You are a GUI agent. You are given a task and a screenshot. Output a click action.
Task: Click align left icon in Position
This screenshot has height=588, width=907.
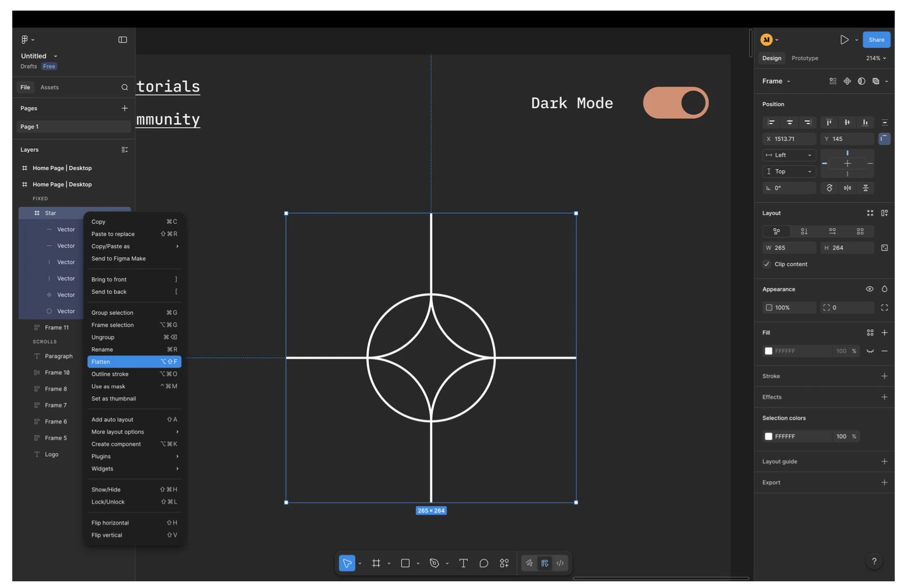point(771,122)
